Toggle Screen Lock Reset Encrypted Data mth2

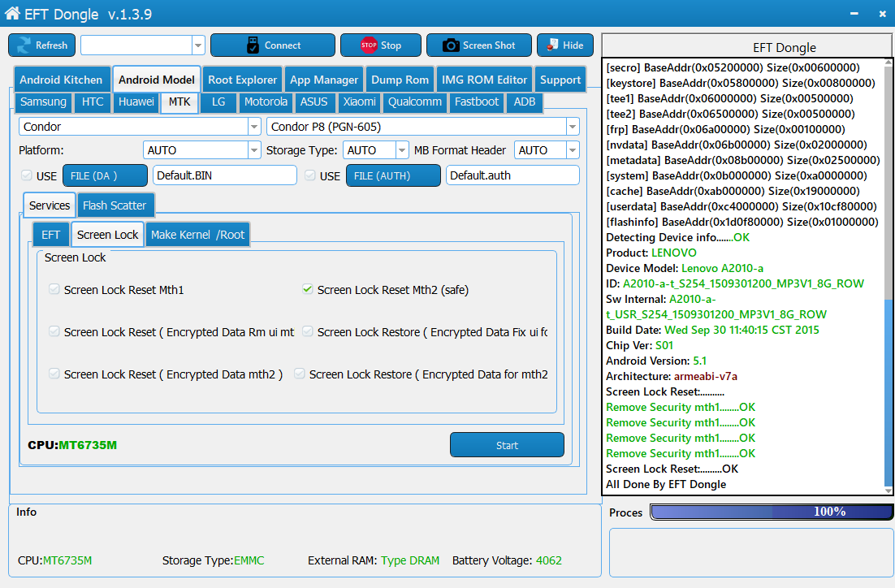tap(54, 374)
